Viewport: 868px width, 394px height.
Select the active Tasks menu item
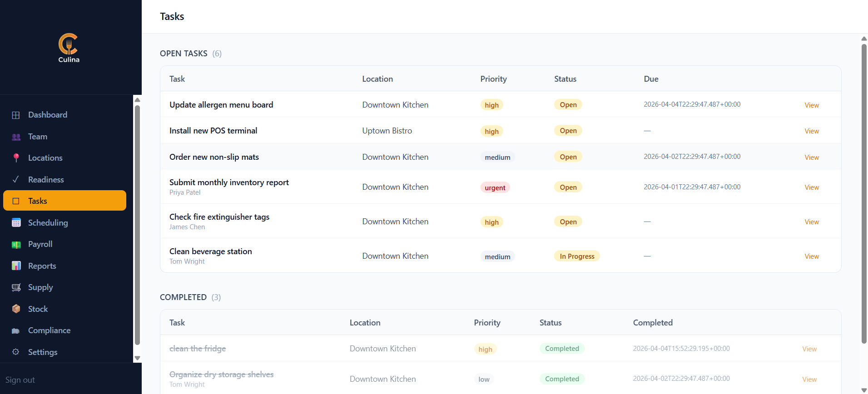[64, 201]
